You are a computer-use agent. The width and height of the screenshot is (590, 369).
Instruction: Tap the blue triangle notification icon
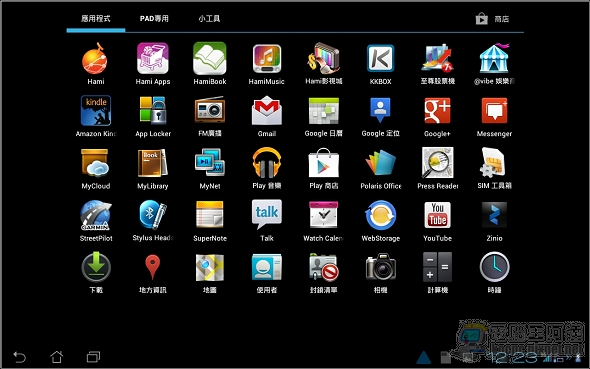pos(423,357)
